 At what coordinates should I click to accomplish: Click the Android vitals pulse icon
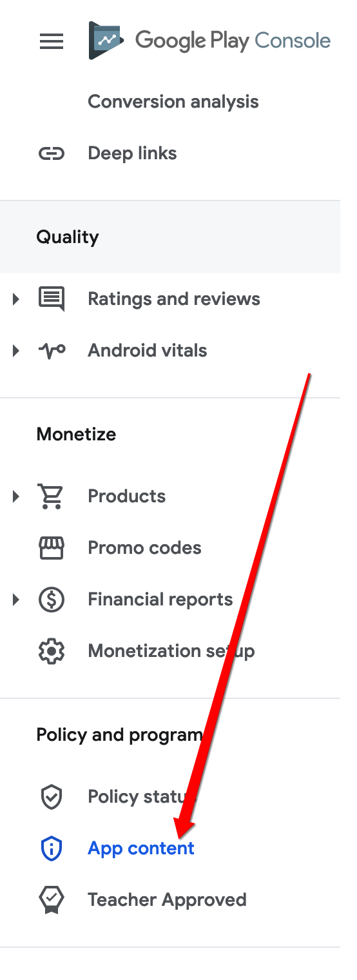point(52,351)
